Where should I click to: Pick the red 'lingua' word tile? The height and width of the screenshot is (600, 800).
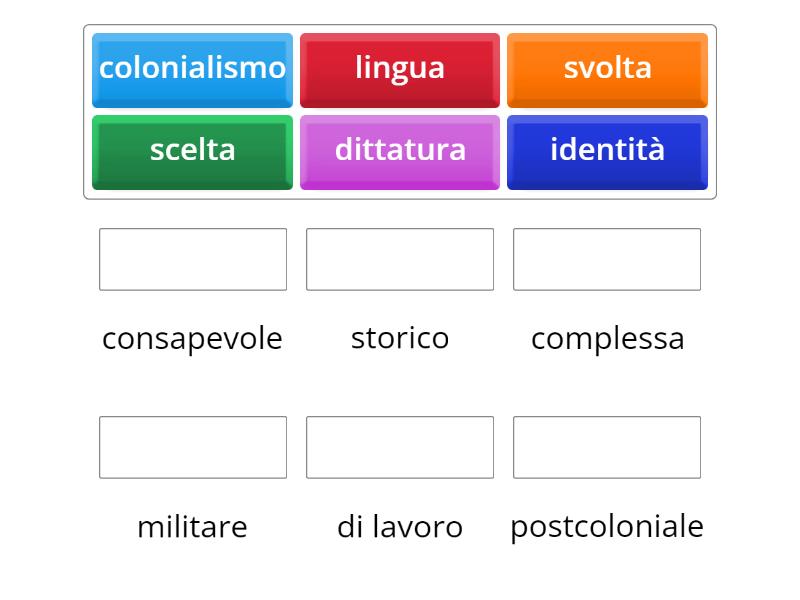(400, 69)
